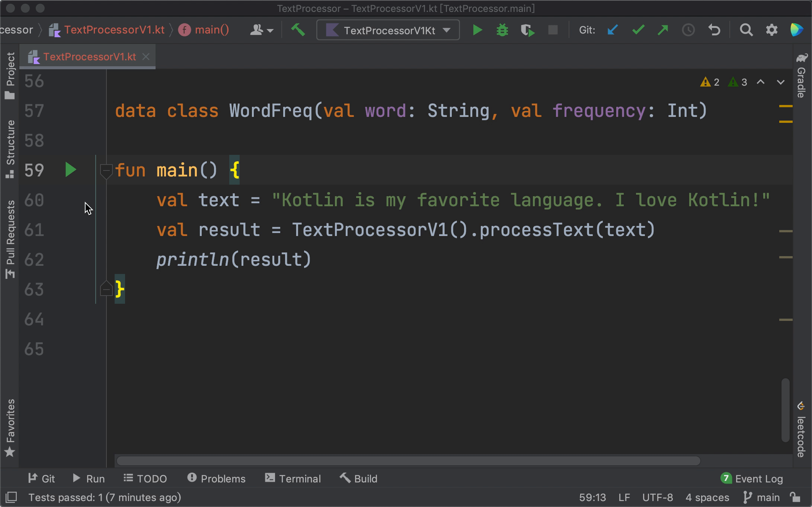
Task: Open the Terminal tool window tab
Action: 293,479
